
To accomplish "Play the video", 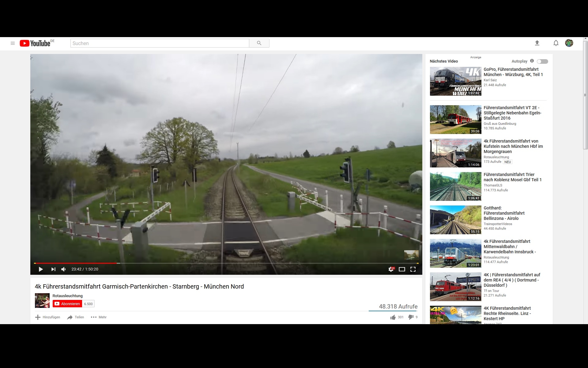I will [41, 269].
